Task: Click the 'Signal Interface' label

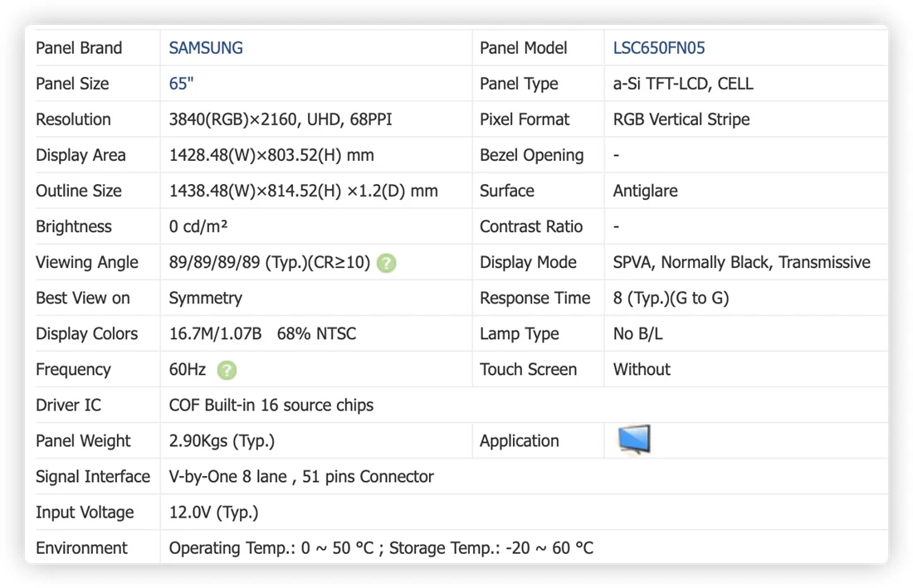Action: [x=93, y=477]
